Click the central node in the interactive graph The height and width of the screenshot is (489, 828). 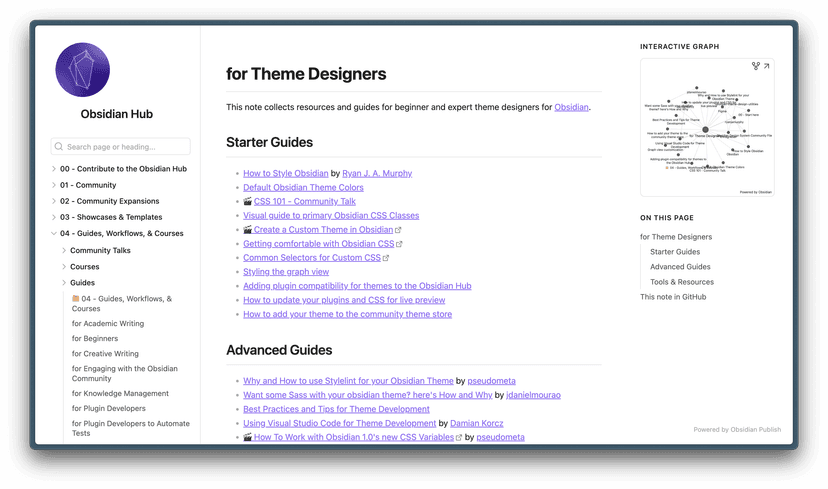pyautogui.click(x=705, y=129)
